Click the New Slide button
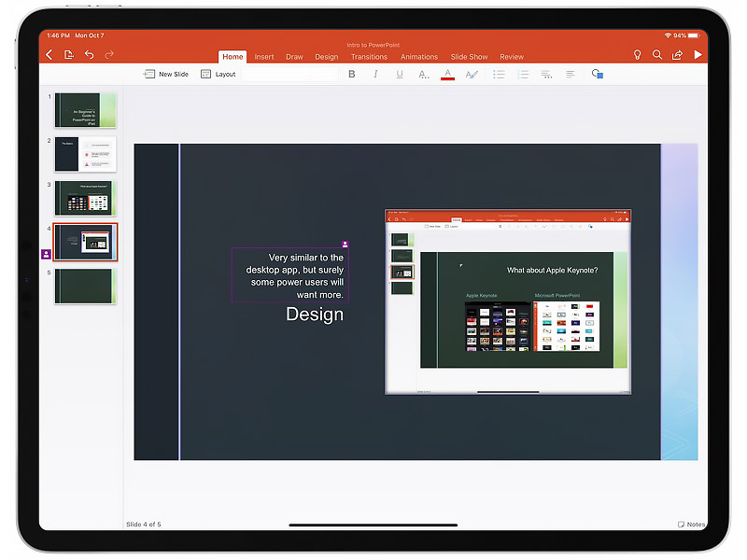The image size is (747, 560). [x=166, y=74]
